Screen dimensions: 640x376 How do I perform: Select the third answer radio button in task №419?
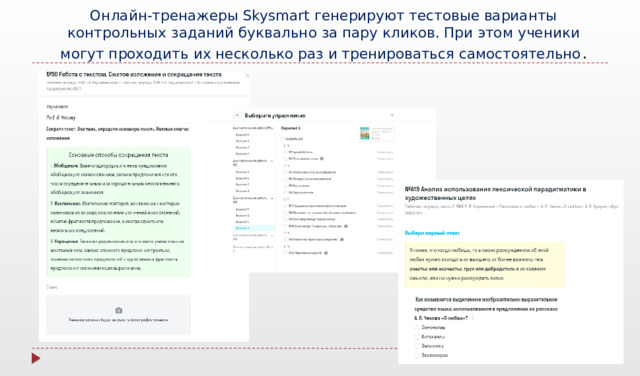click(x=417, y=346)
